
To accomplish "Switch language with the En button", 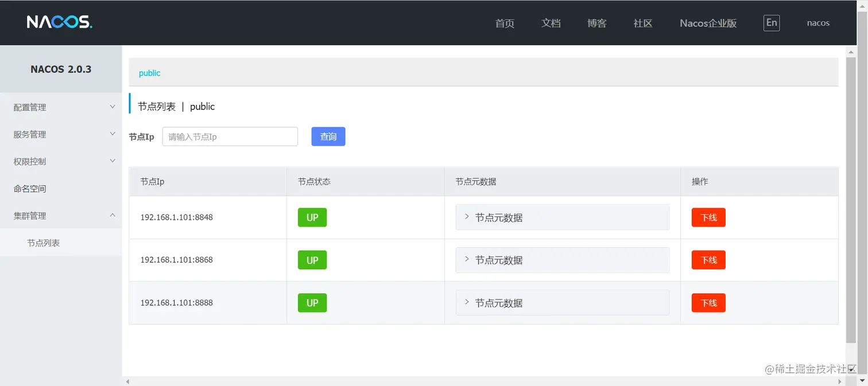I will tap(772, 23).
